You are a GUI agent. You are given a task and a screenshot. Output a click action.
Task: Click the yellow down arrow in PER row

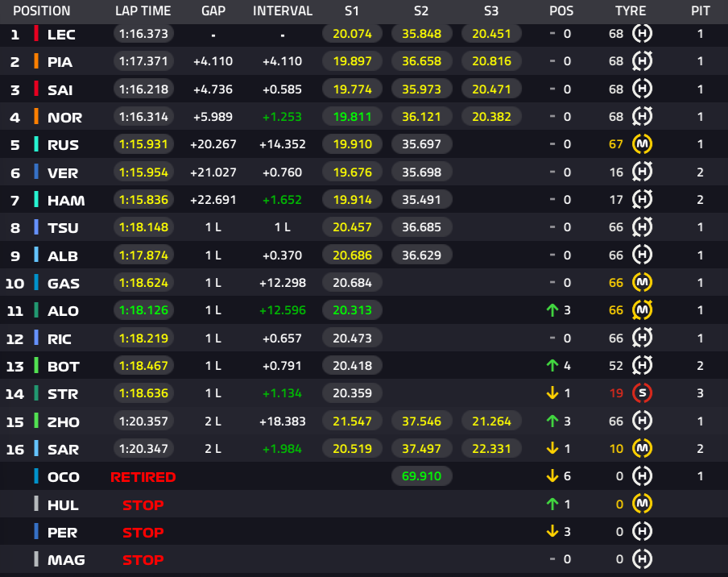[552, 532]
